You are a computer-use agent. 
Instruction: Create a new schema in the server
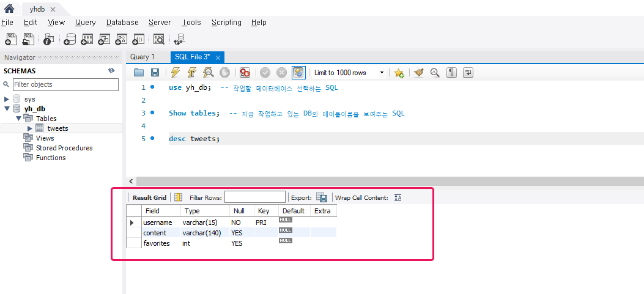pos(70,39)
